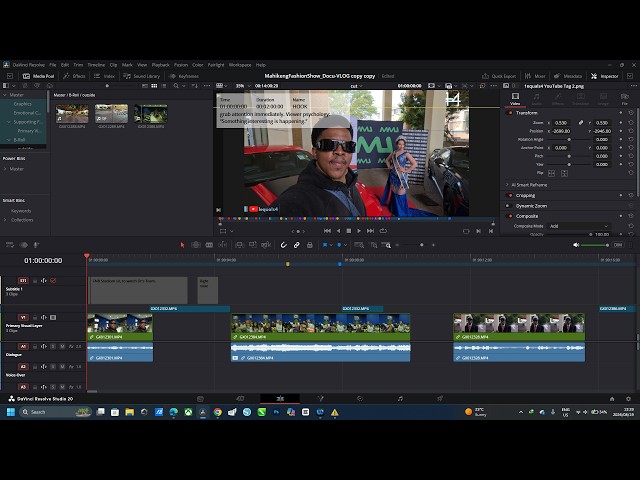Click the Insert Clip edit button

point(240,245)
